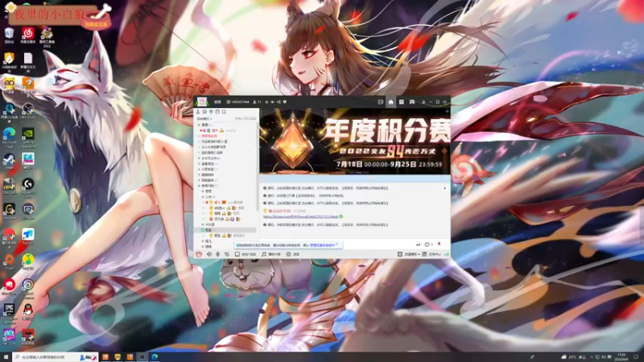Open the Windows Start menu

6,357
